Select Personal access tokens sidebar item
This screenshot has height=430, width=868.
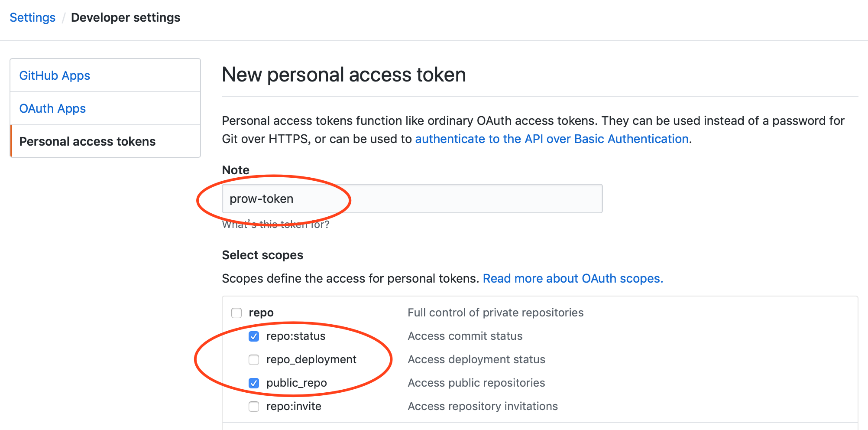[x=87, y=141]
